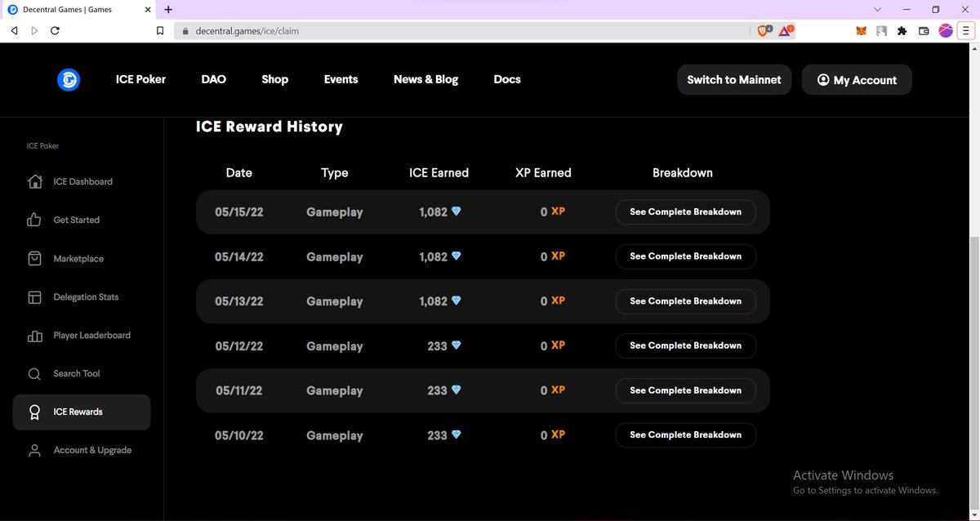Viewport: 980px width, 521px height.
Task: Click the ICE Rewards ribbon icon
Action: click(x=34, y=412)
